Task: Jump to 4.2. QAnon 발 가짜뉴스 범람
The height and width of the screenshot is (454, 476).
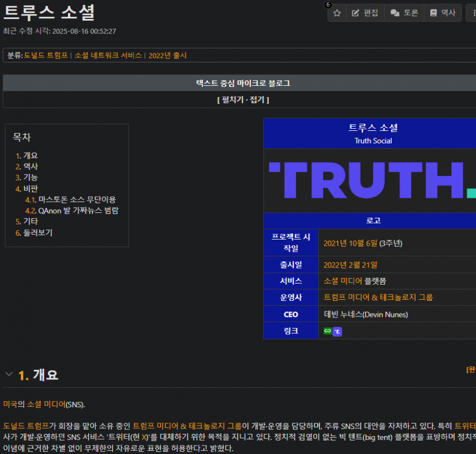Action: click(72, 211)
